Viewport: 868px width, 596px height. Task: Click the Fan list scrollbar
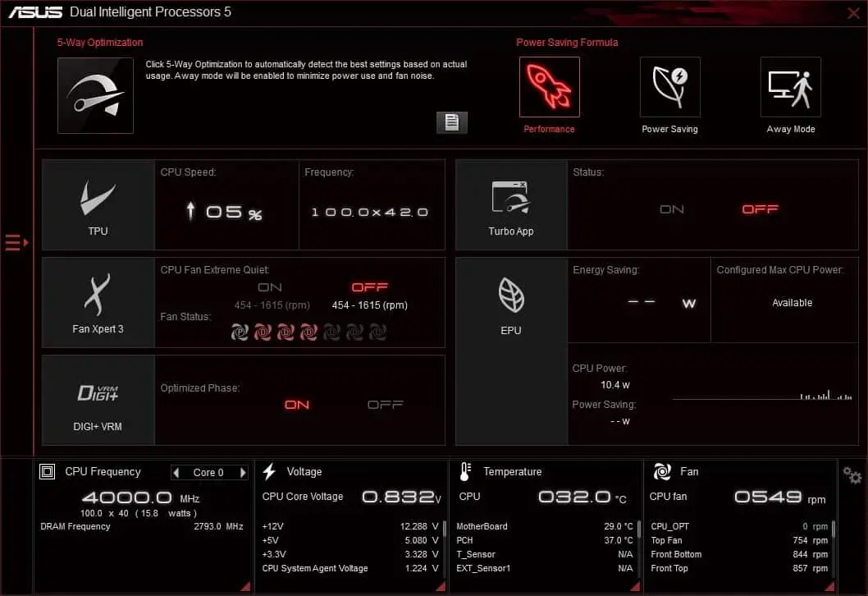pyautogui.click(x=833, y=529)
